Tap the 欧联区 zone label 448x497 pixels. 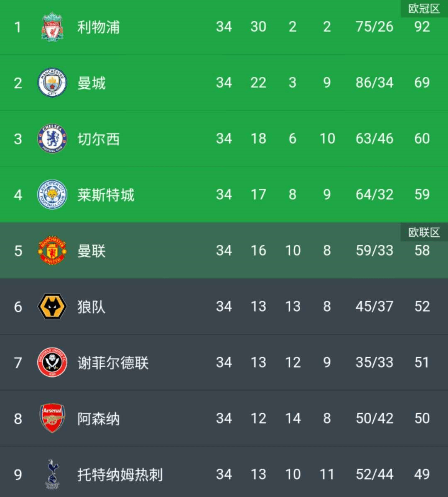pyautogui.click(x=424, y=233)
